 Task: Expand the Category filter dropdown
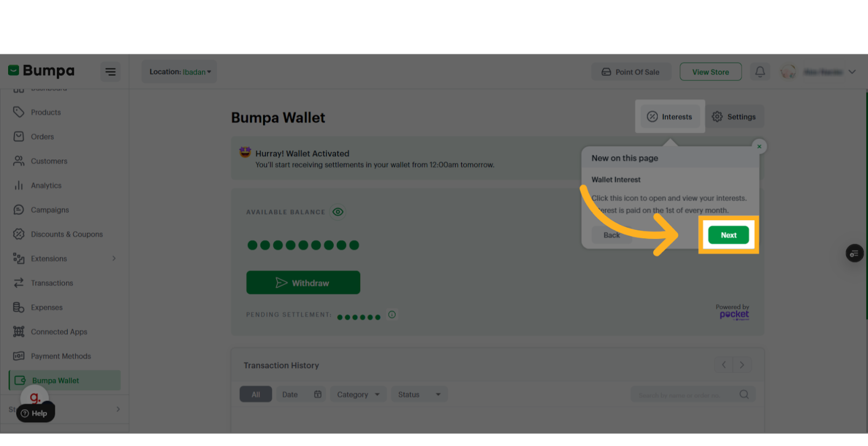click(358, 394)
